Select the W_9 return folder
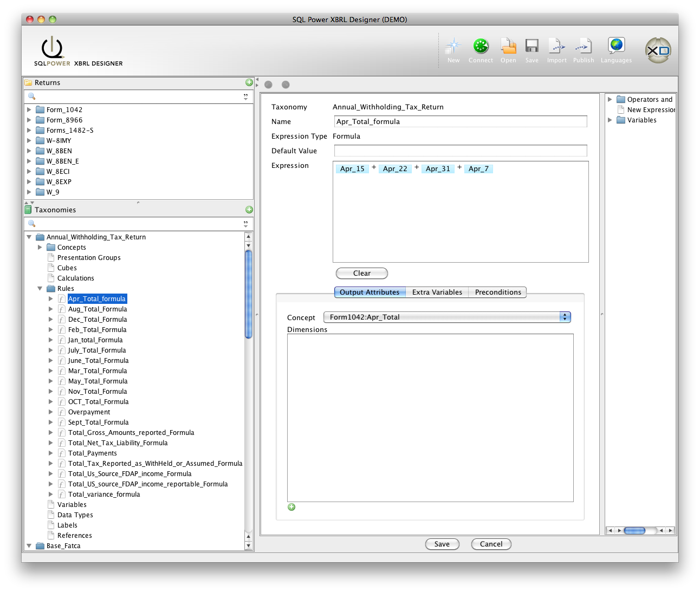 point(53,192)
